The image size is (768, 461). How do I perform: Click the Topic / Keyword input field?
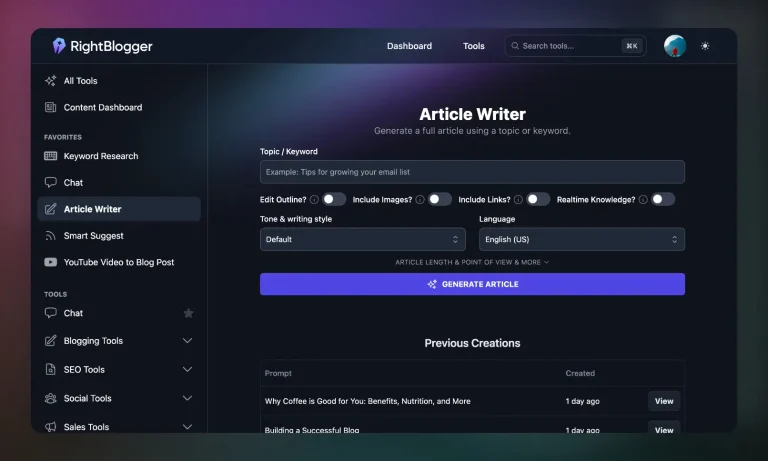[x=472, y=172]
